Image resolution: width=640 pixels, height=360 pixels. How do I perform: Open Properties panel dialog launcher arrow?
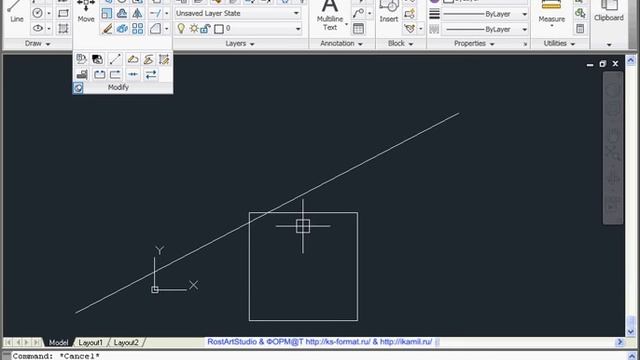click(525, 44)
